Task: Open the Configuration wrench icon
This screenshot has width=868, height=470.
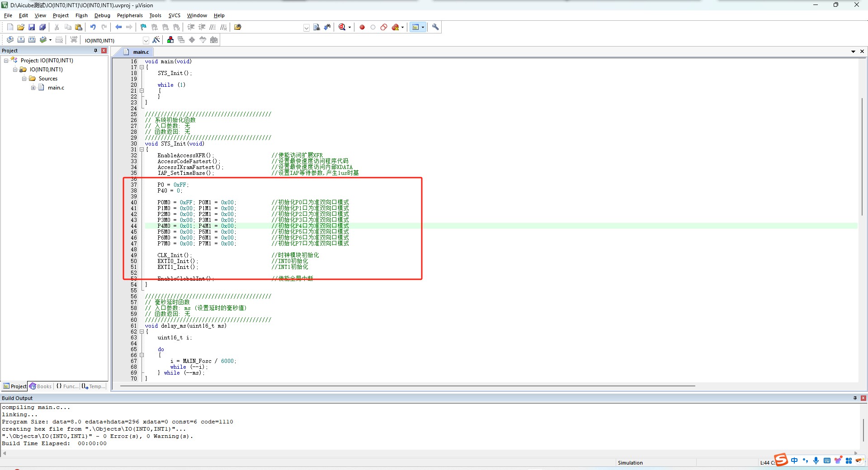Action: click(435, 27)
